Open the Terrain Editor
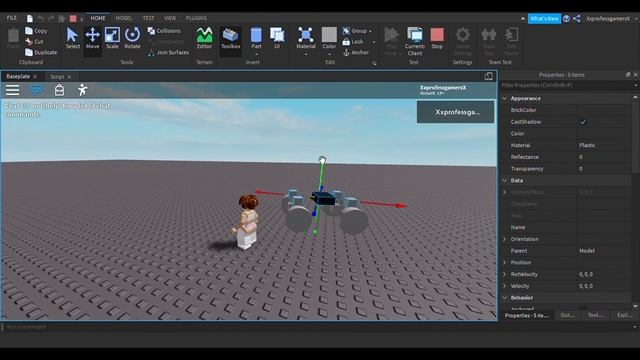 click(x=204, y=38)
